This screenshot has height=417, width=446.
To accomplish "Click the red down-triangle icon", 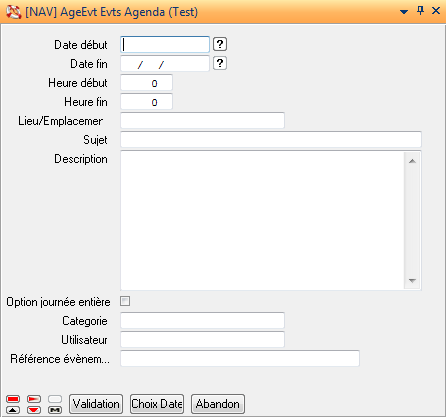I will pyautogui.click(x=34, y=410).
